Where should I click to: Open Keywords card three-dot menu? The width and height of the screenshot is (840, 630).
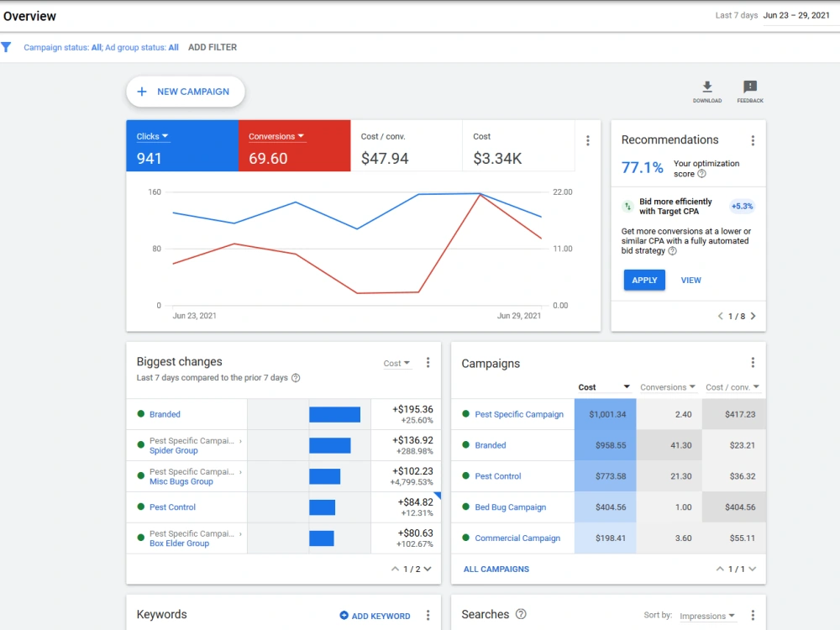[x=428, y=615]
